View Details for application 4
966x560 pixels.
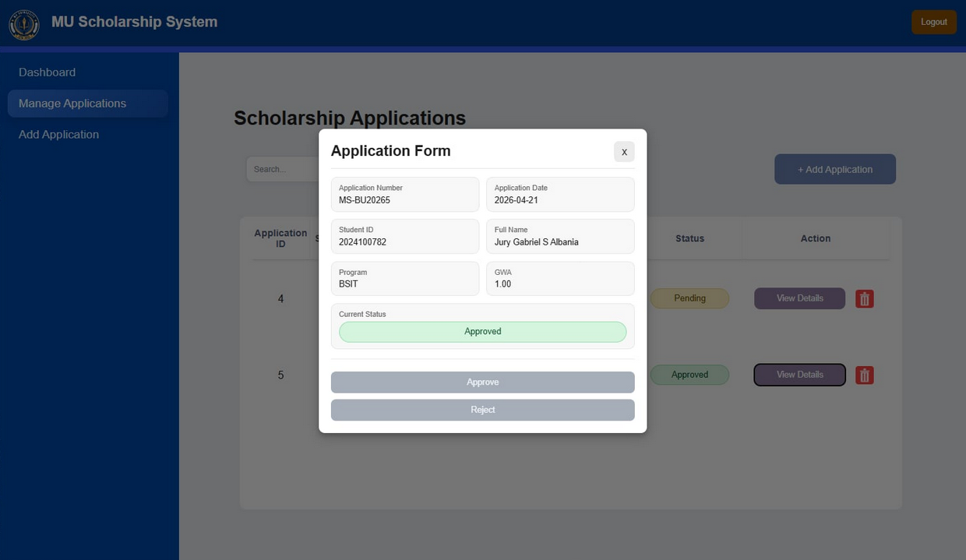[799, 298]
